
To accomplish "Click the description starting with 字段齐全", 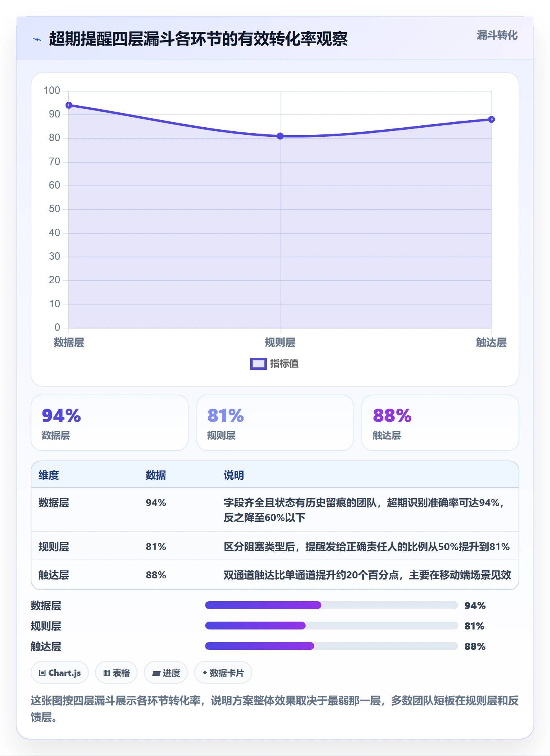I will [x=365, y=510].
